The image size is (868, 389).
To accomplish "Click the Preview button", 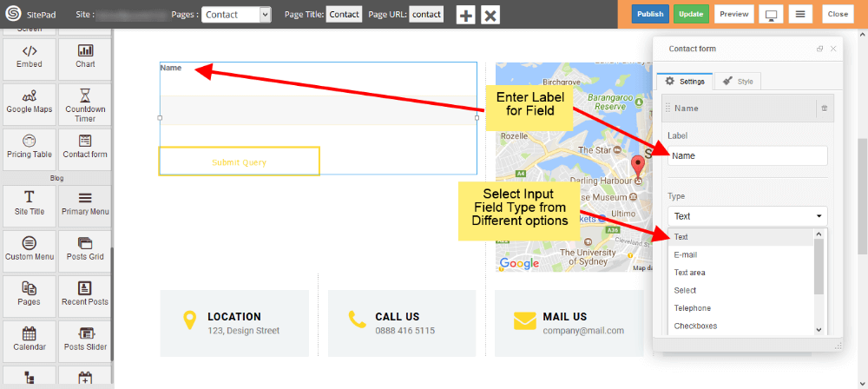I will click(734, 14).
